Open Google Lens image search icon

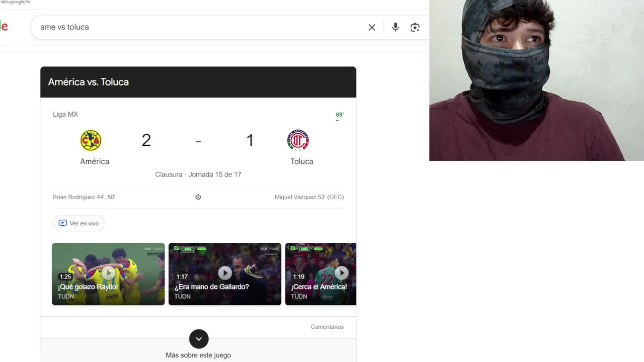[415, 27]
